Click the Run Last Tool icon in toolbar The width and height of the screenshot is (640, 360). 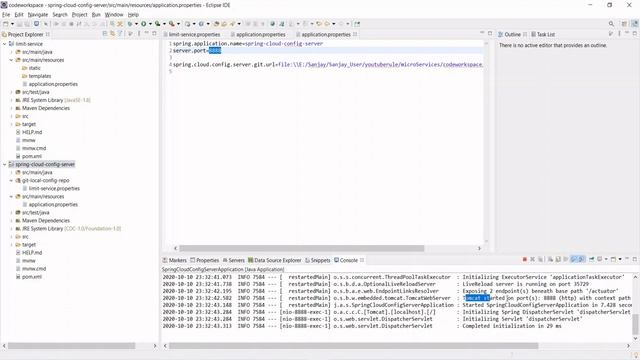click(x=172, y=24)
